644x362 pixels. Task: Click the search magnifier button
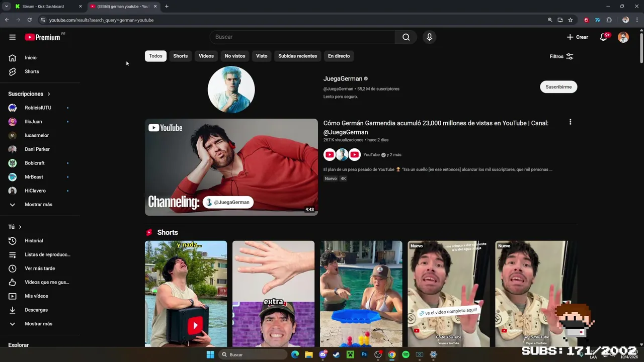[406, 37]
